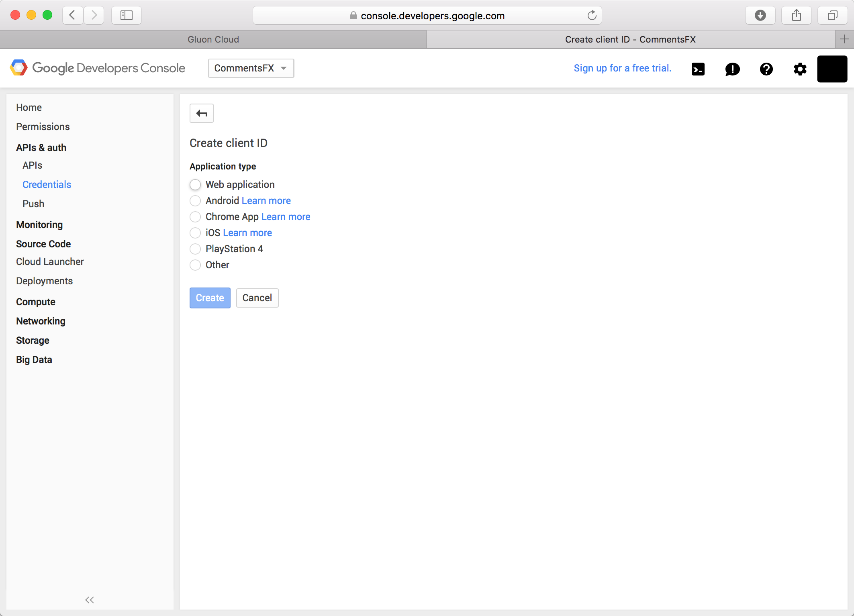Click the Cancel button
The width and height of the screenshot is (854, 616).
[257, 298]
